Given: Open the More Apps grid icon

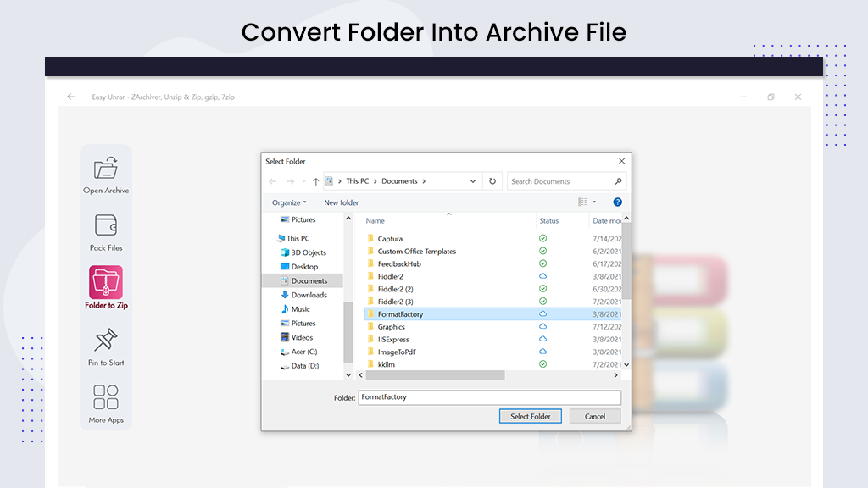Looking at the screenshot, I should pos(106,397).
